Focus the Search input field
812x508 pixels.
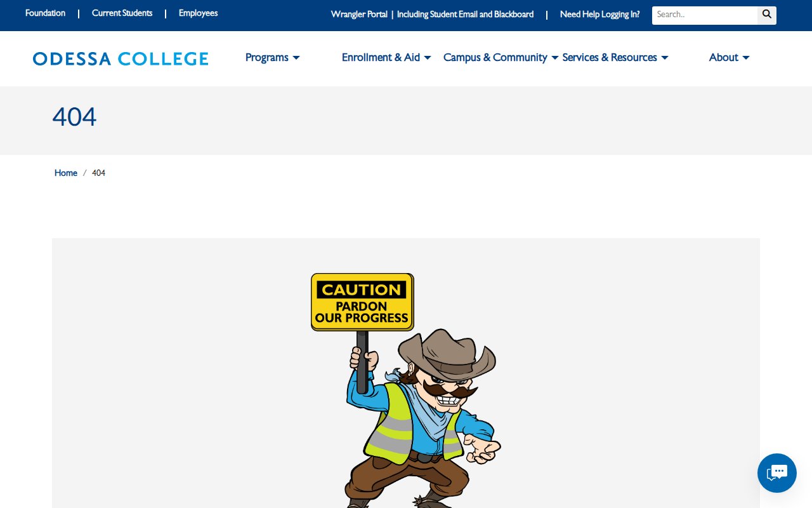point(705,15)
